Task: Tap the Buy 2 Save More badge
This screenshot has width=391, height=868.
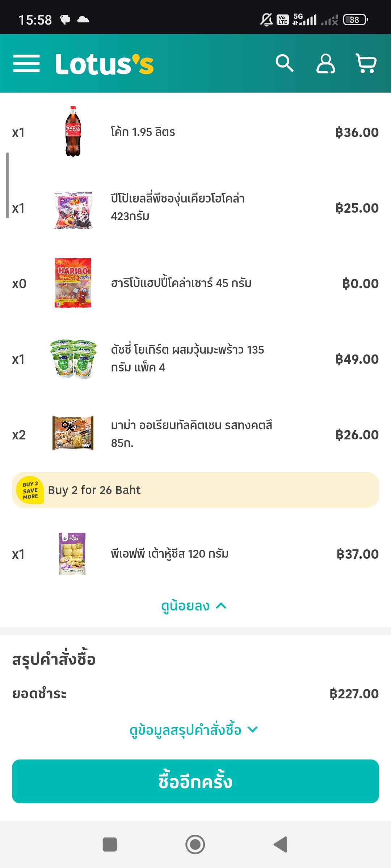Action: click(x=30, y=490)
